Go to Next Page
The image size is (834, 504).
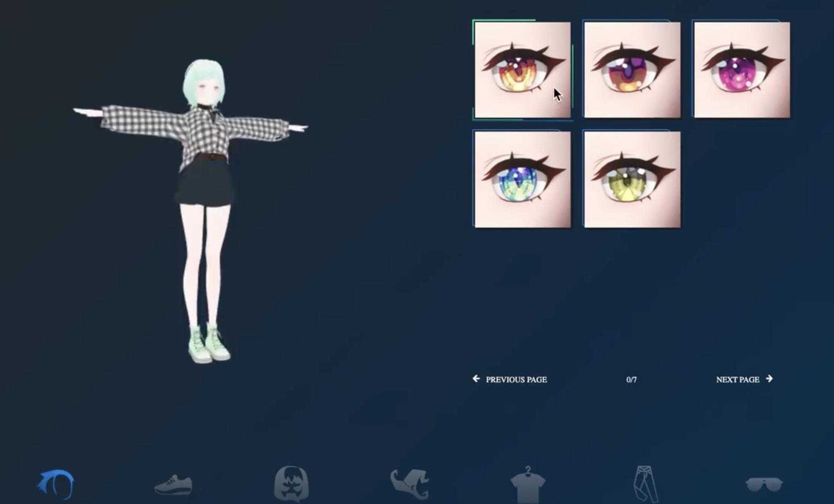pos(737,380)
